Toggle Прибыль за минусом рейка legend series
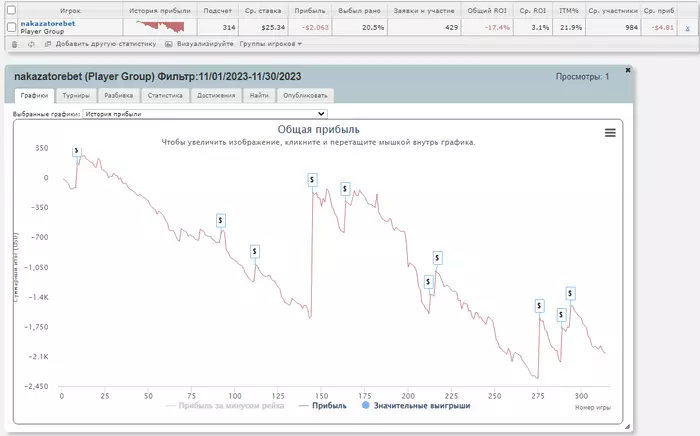Screen dimensions: 700x436 (225, 406)
